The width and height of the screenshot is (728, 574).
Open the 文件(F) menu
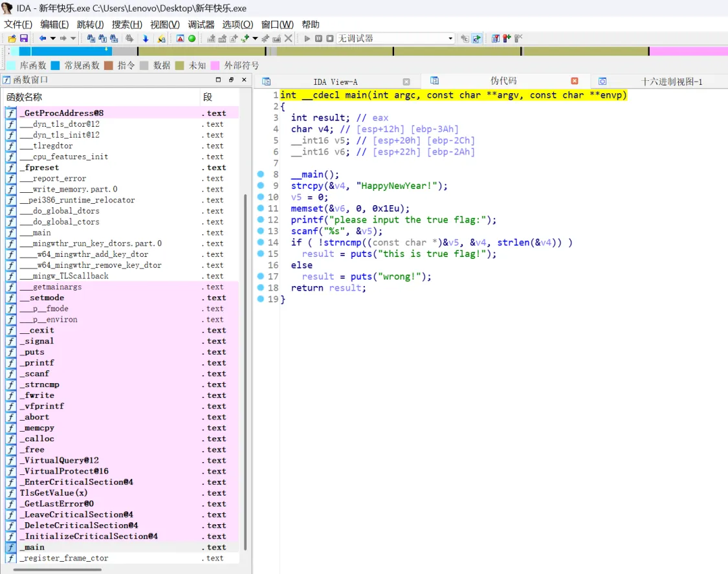[x=19, y=25]
